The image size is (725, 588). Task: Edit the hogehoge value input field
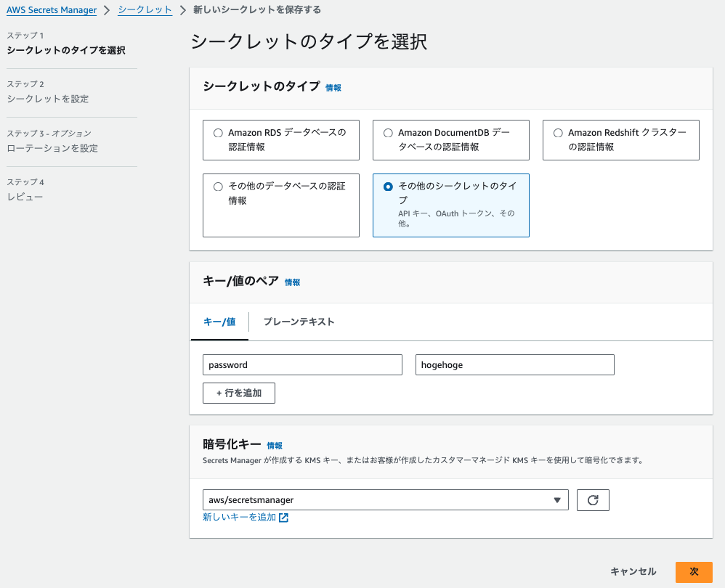pyautogui.click(x=514, y=364)
